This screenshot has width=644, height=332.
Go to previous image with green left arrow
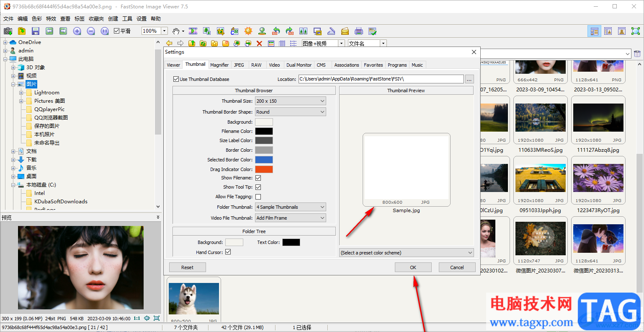(x=49, y=31)
